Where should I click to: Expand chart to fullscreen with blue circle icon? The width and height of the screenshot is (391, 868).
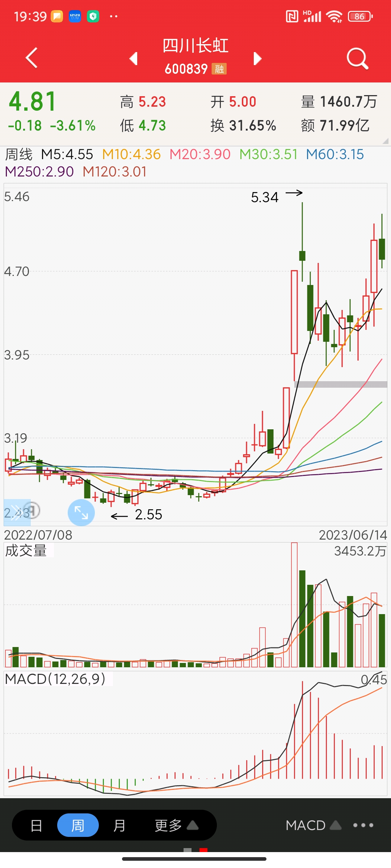[x=81, y=512]
